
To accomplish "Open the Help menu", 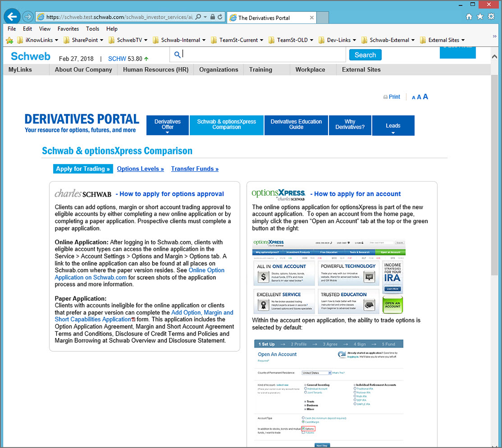I will point(112,29).
